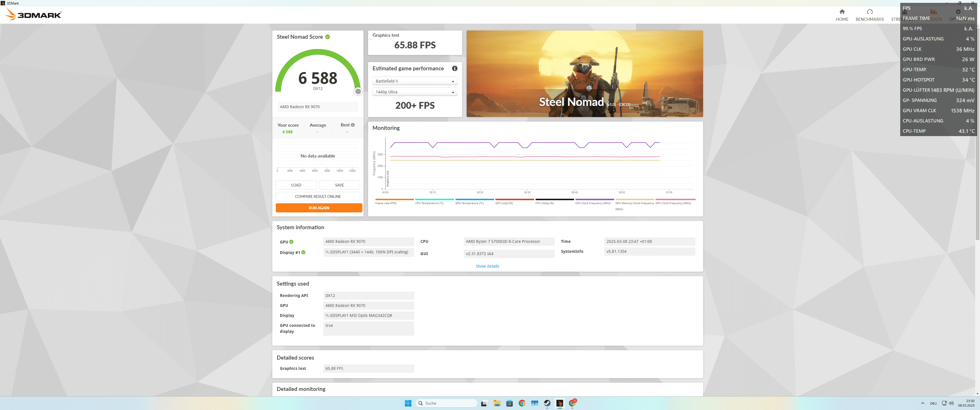Click the MSI Optix MAG342CQR display value
Screen dimensions: 980x410
point(368,315)
